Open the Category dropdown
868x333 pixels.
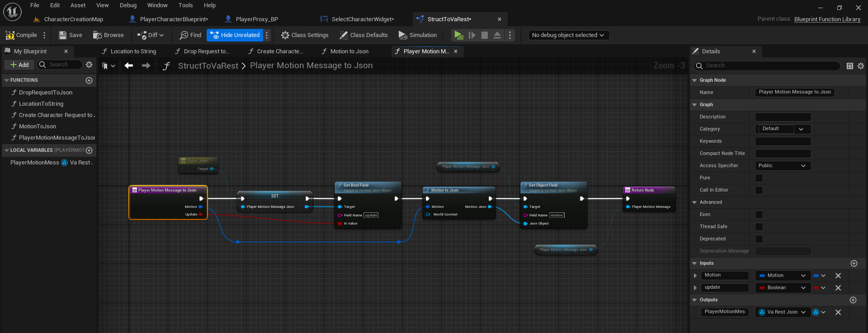click(783, 129)
